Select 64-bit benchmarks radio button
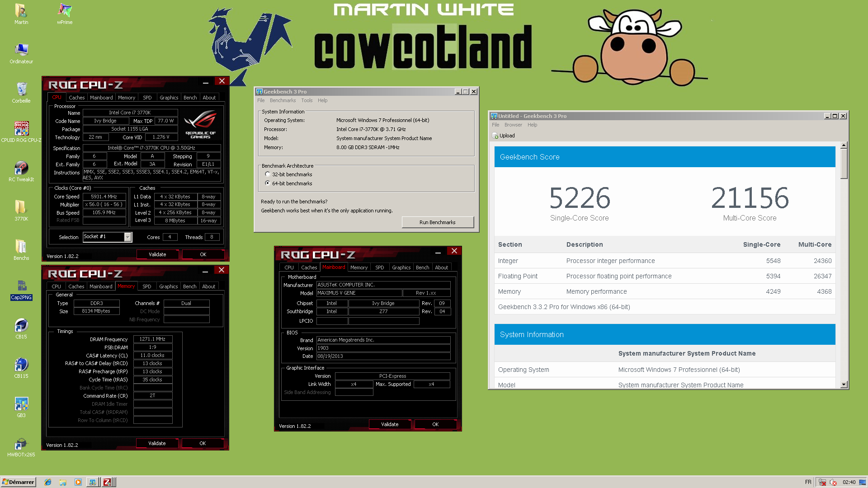Screen dimensions: 868x488 pos(268,183)
